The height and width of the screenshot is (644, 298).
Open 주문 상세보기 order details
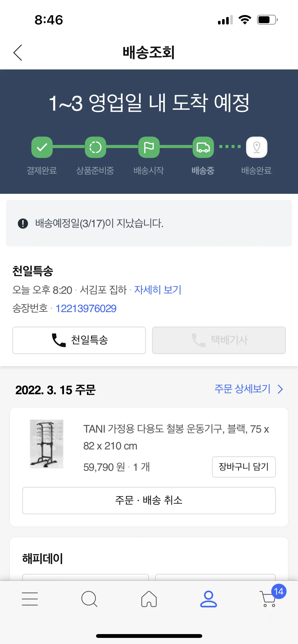(249, 389)
